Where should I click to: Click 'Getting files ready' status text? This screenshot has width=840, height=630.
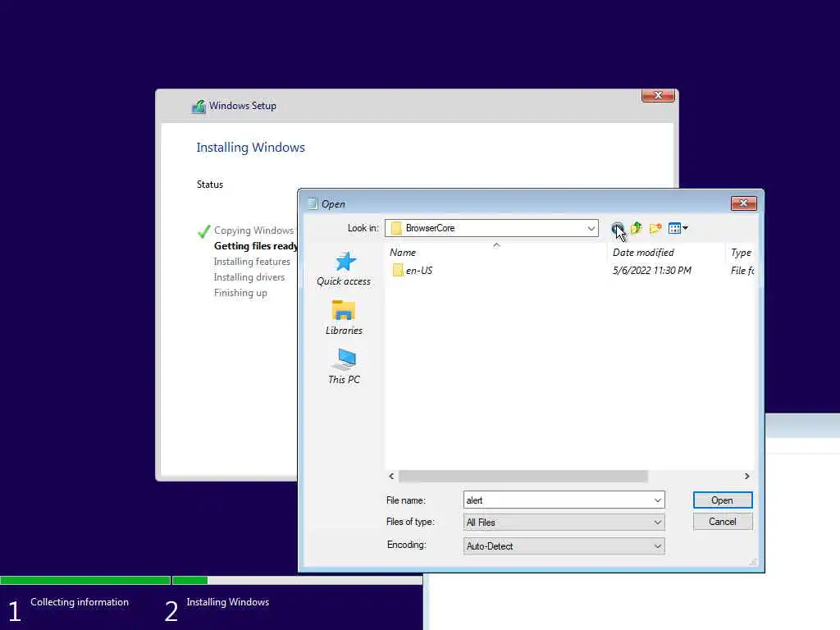tap(256, 246)
